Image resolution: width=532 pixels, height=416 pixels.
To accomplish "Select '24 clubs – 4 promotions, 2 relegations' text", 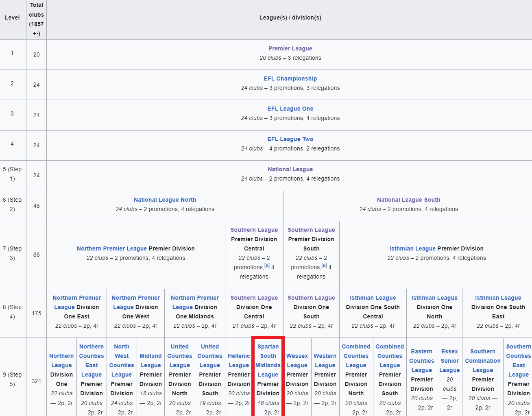I will (x=290, y=148).
